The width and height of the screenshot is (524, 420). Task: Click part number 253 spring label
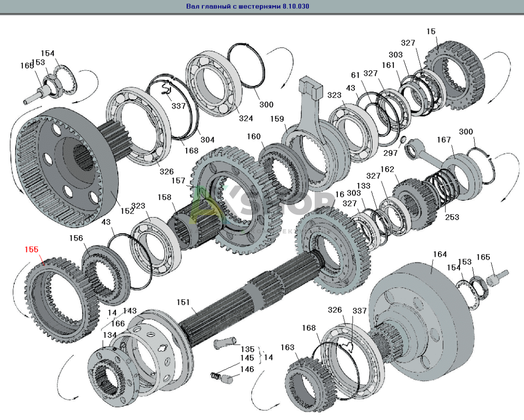tap(452, 217)
